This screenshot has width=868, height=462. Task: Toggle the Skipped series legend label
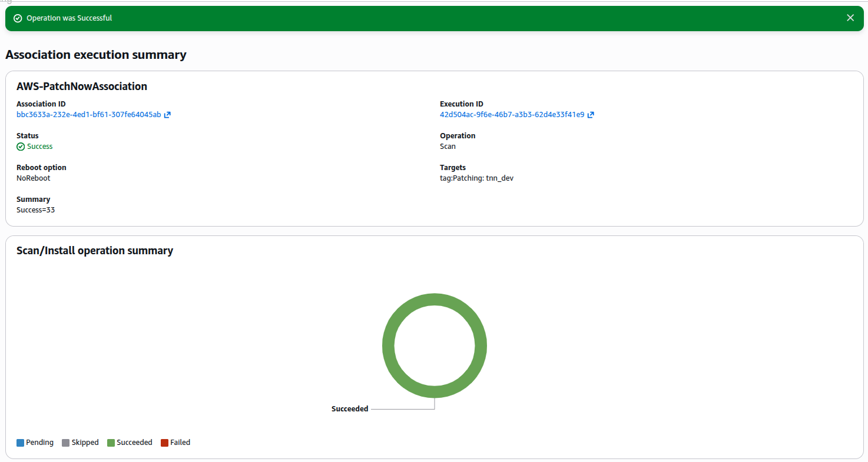coord(85,443)
